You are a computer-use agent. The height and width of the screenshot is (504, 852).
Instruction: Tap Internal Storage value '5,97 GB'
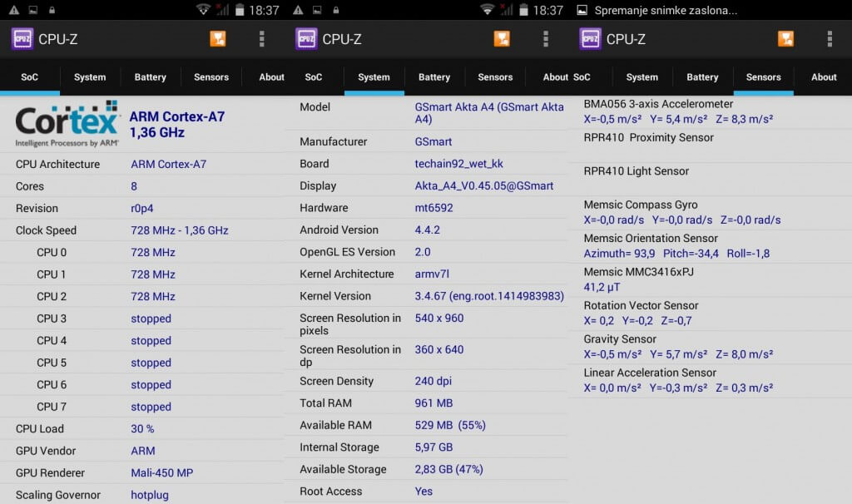point(433,447)
